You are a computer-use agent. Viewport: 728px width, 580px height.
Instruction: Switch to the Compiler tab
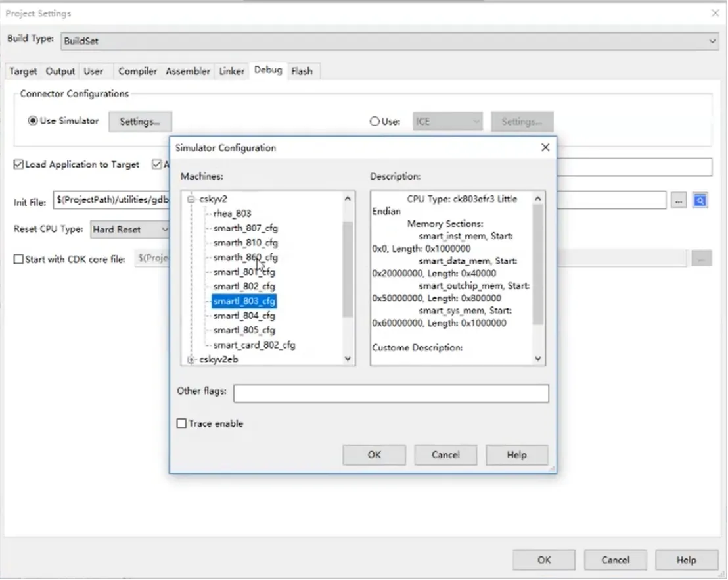pyautogui.click(x=137, y=71)
